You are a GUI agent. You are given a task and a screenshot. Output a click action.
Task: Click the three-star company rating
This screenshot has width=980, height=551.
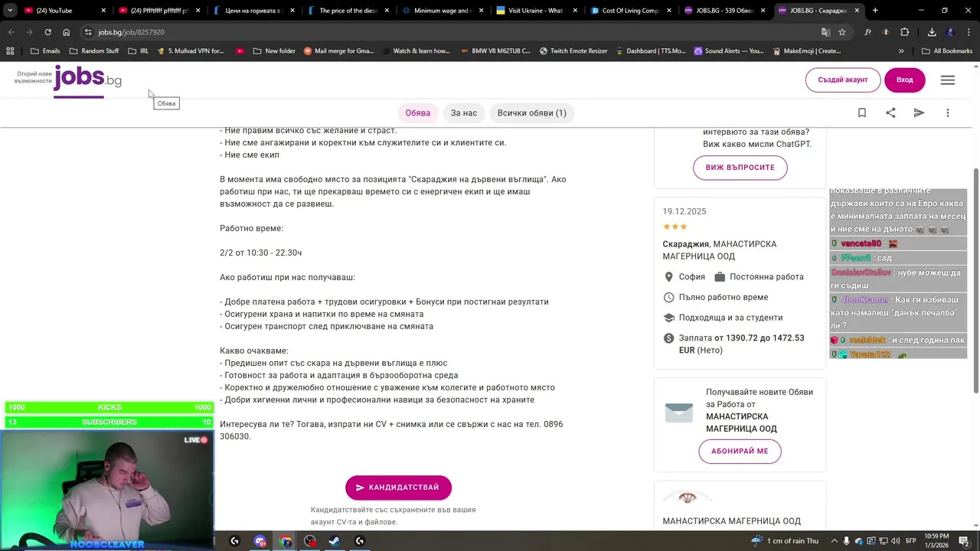pyautogui.click(x=675, y=227)
